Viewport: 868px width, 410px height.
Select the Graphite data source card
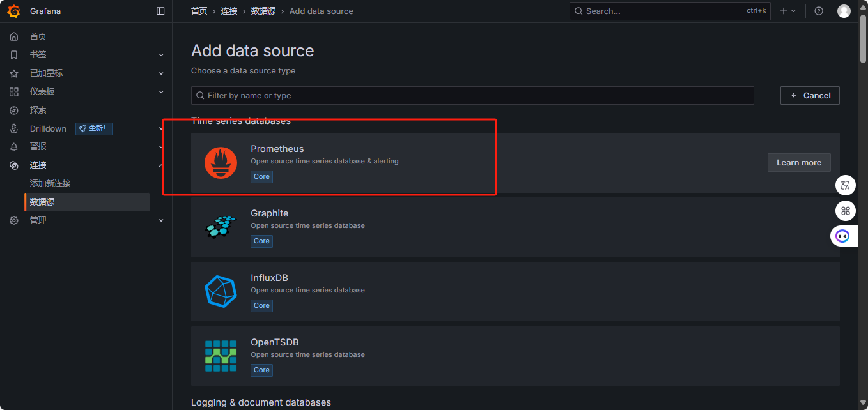(515, 227)
